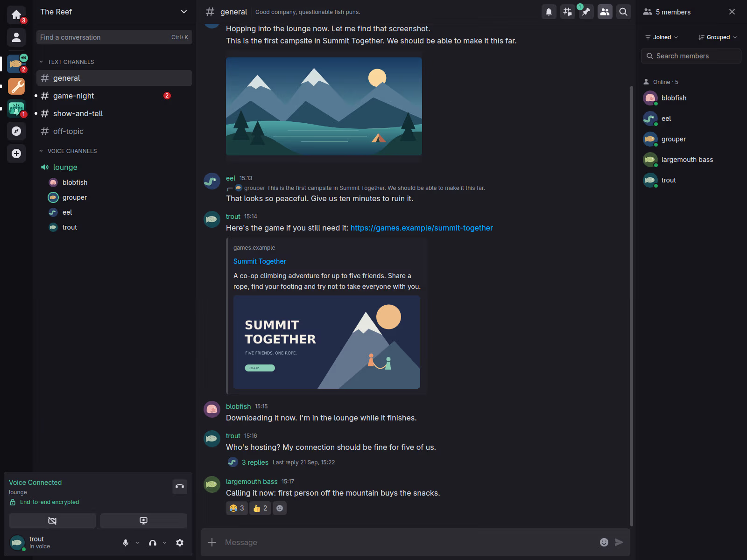Screen dimensions: 747x560
Task: Switch to the show-and-tell channel
Action: pos(114,113)
